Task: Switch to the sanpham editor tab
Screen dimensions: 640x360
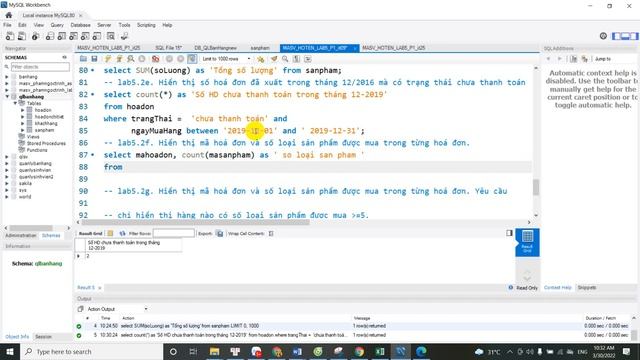Action: 260,48
